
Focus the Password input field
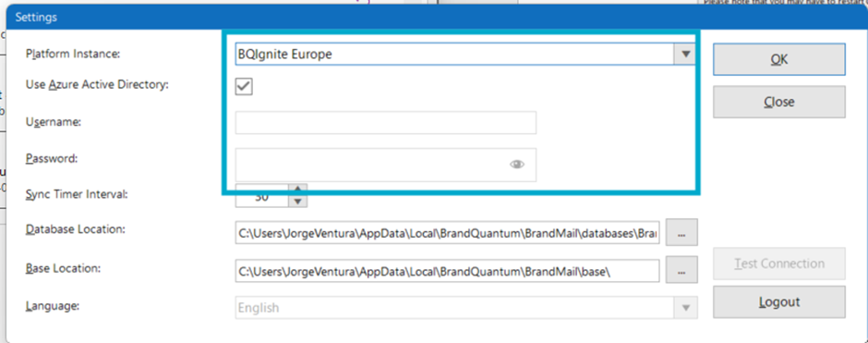(x=386, y=165)
